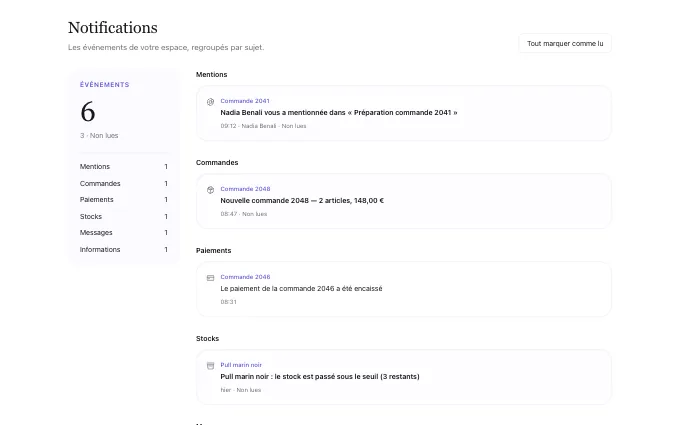Click the total events count 6
The height and width of the screenshot is (425, 680).
click(x=88, y=112)
